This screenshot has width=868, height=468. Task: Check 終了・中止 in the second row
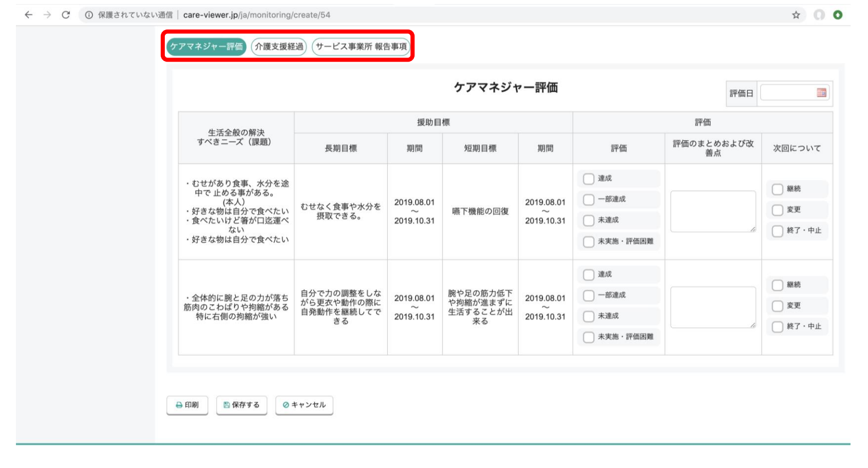click(x=778, y=327)
